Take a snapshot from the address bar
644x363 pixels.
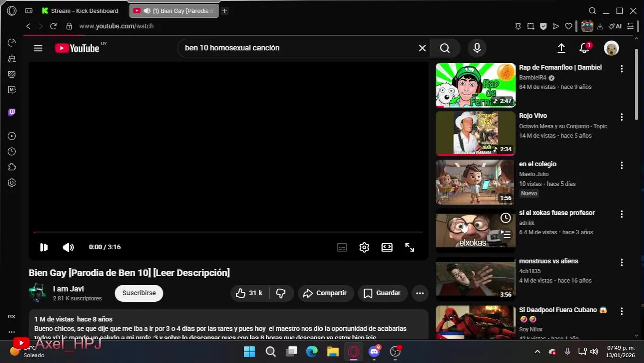(x=530, y=26)
